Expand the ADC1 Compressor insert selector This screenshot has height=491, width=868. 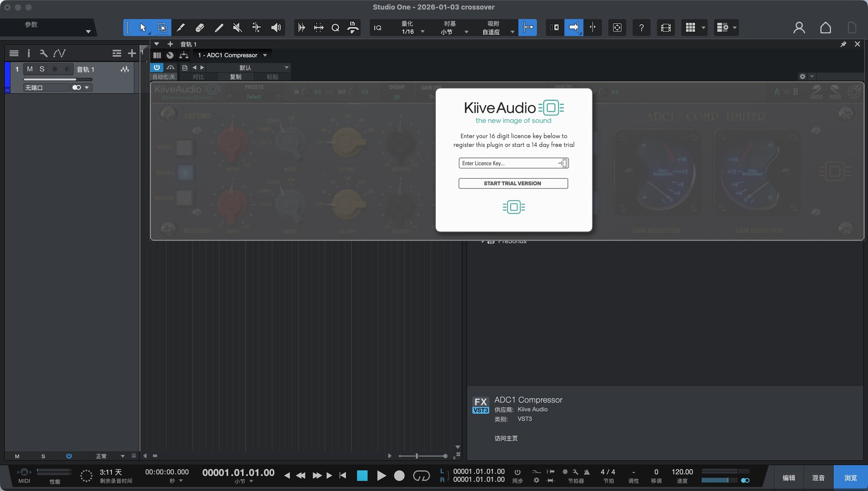pyautogui.click(x=265, y=55)
